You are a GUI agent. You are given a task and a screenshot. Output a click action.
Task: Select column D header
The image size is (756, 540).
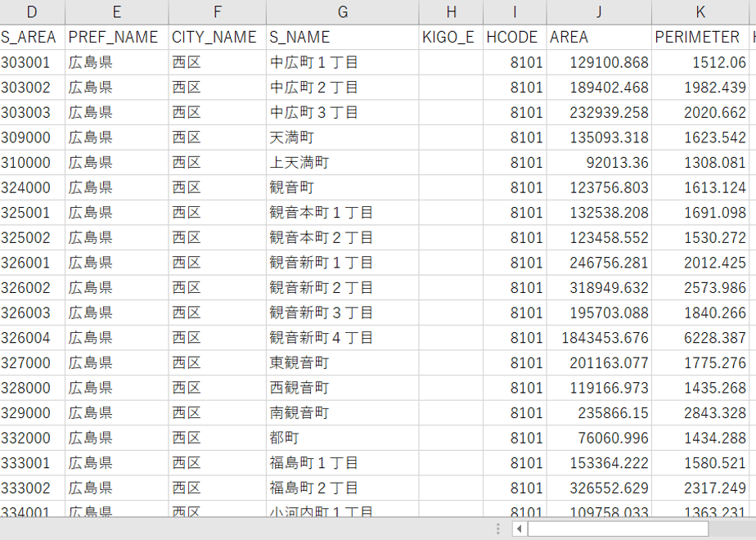click(32, 12)
